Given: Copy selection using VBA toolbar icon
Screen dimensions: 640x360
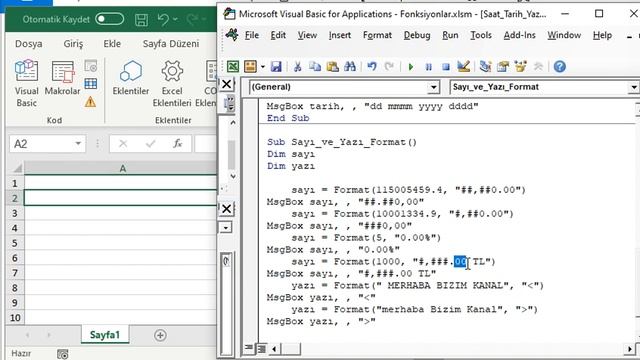Looking at the screenshot, I should (x=315, y=66).
